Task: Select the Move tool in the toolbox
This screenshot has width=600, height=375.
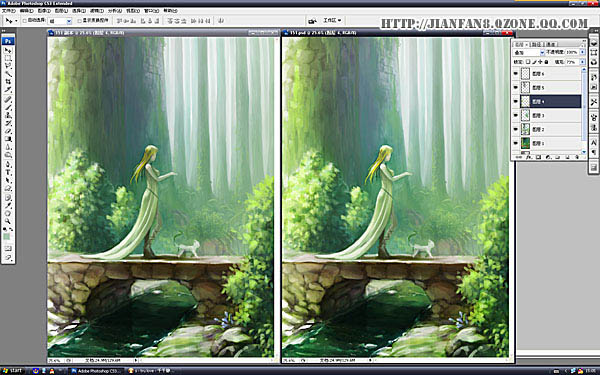Action: coord(8,51)
